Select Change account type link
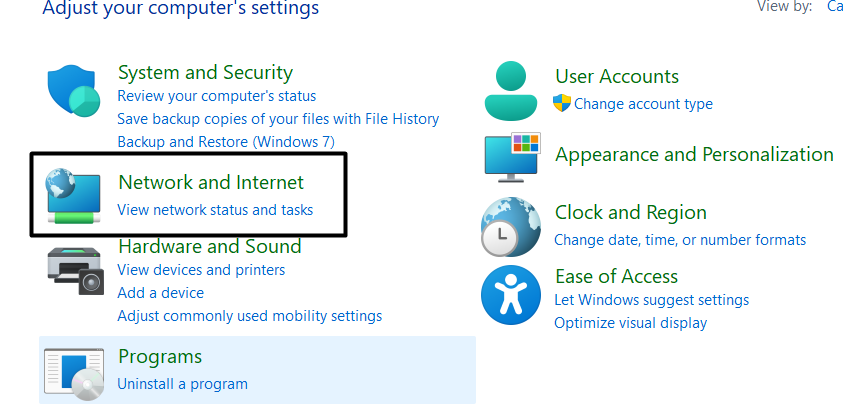The height and width of the screenshot is (420, 843). click(x=643, y=104)
